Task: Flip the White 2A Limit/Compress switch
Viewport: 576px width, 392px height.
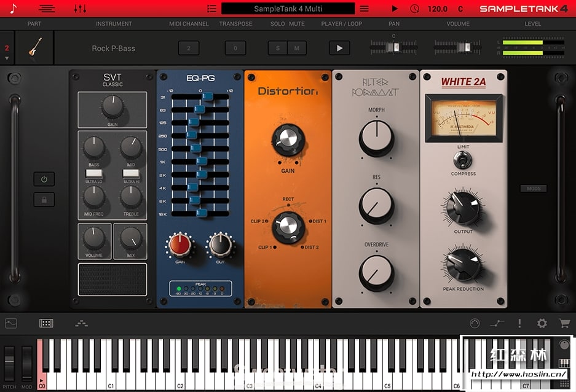Action: click(x=462, y=160)
